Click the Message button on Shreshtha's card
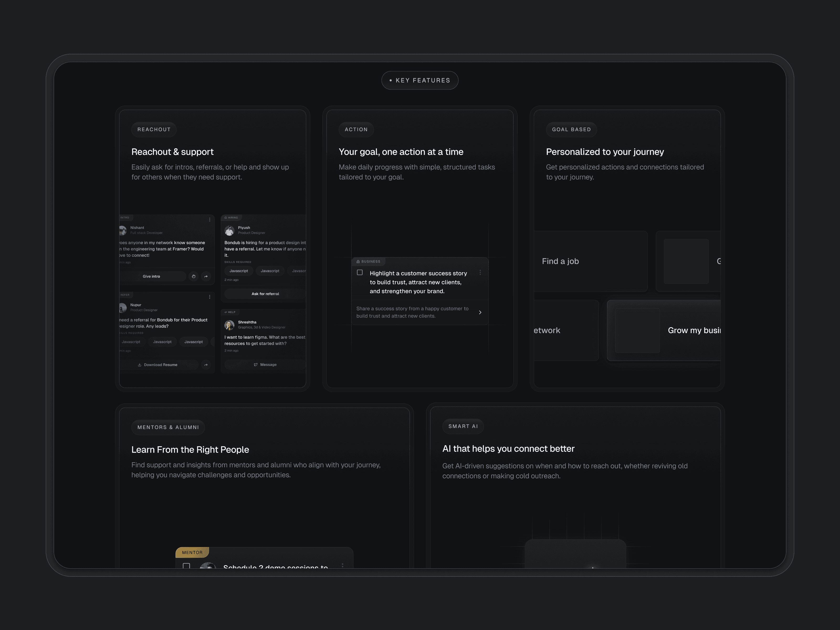This screenshot has width=840, height=630. tap(265, 365)
